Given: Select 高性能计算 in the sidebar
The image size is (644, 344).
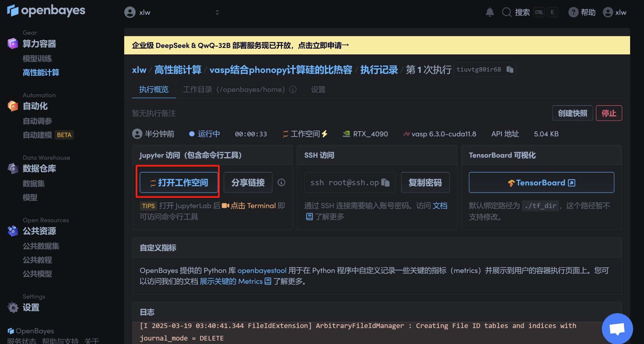Looking at the screenshot, I should (41, 73).
